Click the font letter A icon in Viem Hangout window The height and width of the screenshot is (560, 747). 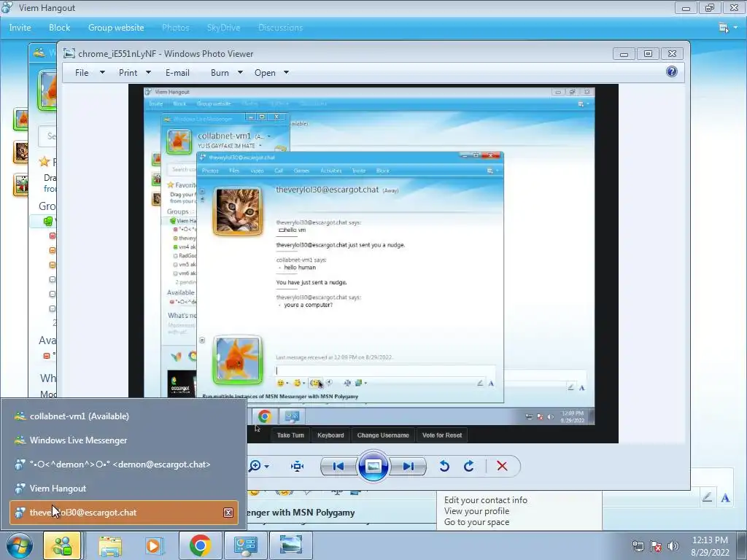[x=725, y=498]
